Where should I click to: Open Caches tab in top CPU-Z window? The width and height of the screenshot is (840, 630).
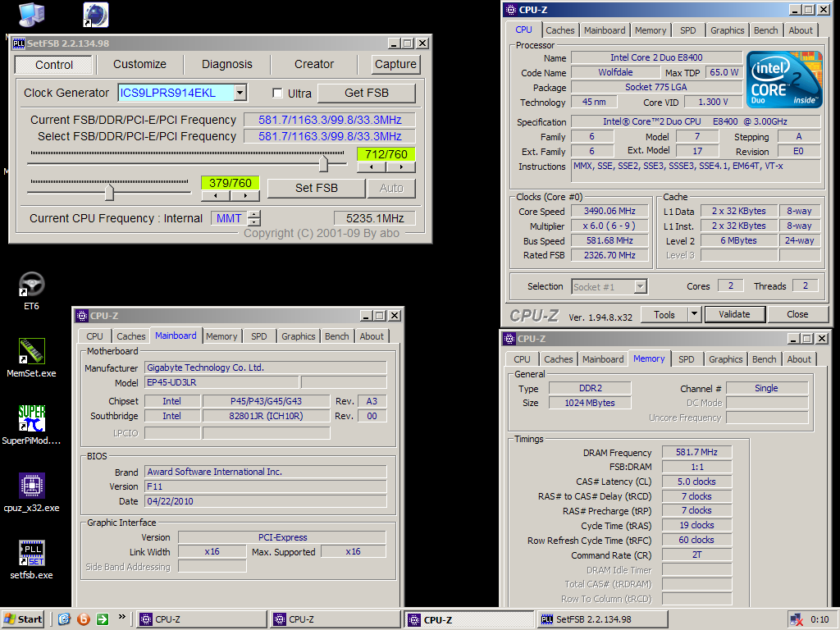click(x=559, y=30)
